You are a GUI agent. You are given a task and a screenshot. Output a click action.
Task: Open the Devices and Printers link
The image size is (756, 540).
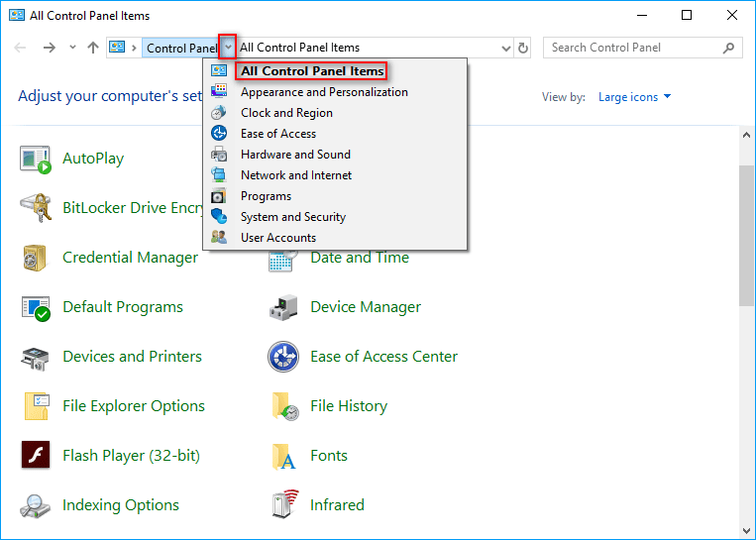point(132,357)
